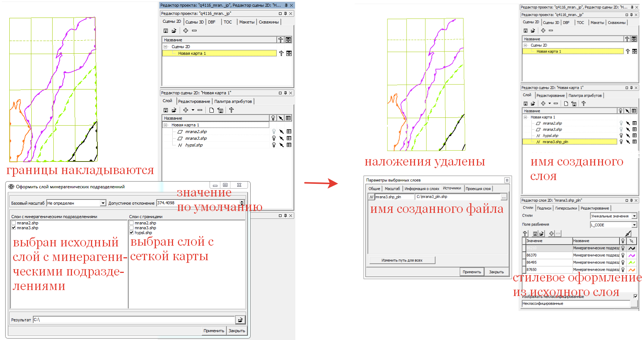Add layer via right-hand Редактор сцены 2D plus icon
This screenshot has height=340, width=644.
click(543, 103)
